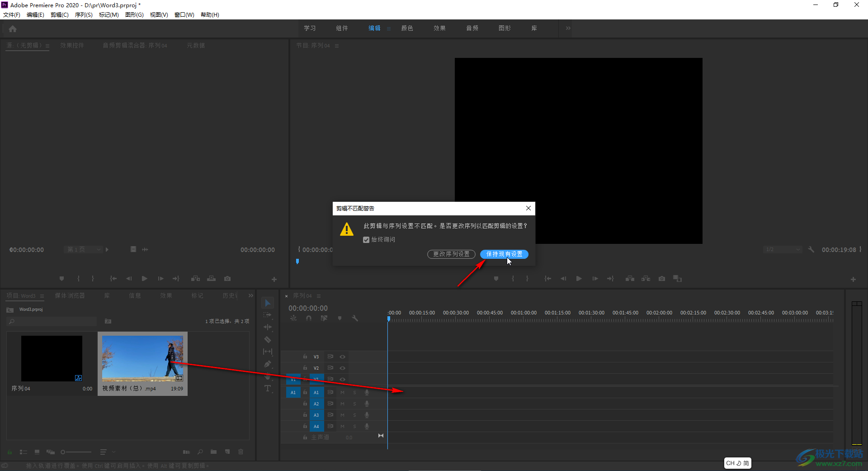Viewport: 868px width, 471px height.
Task: Select the Selection tool arrow
Action: coord(268,303)
